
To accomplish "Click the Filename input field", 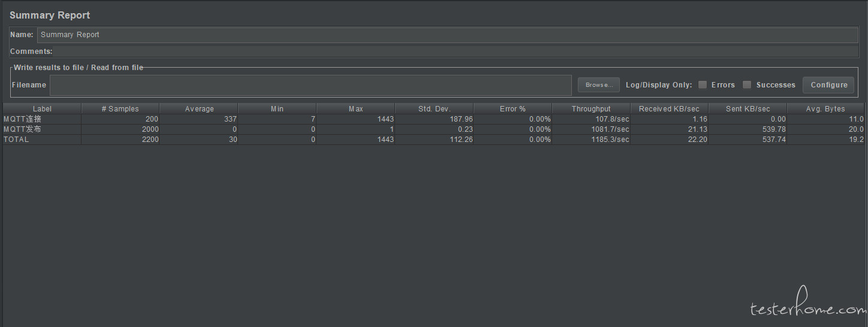I will click(x=311, y=85).
